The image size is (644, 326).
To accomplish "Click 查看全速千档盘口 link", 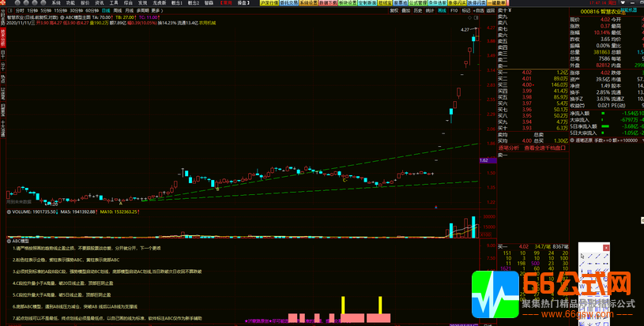I will tap(546, 147).
